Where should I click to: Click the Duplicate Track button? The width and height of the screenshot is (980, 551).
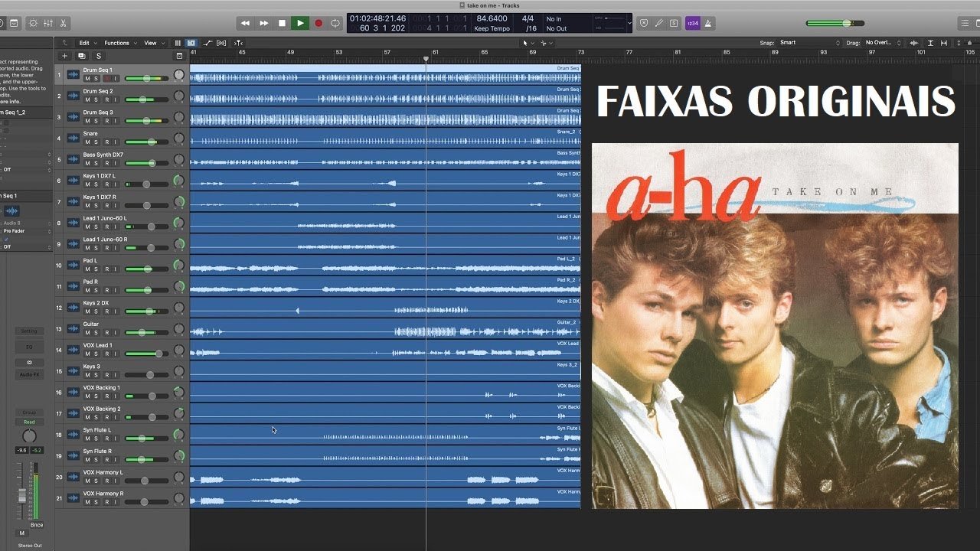tap(81, 56)
